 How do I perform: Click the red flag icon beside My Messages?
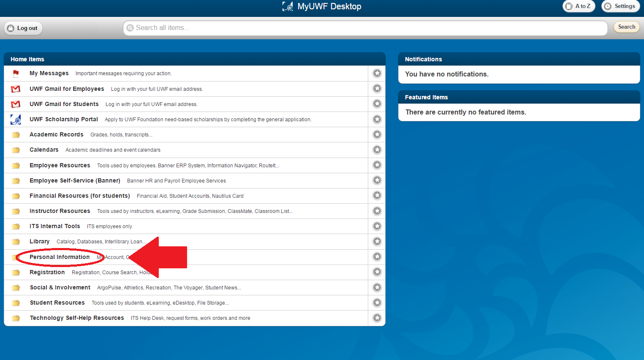(x=16, y=74)
